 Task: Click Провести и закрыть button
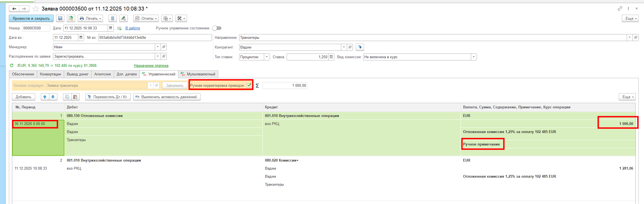(31, 19)
